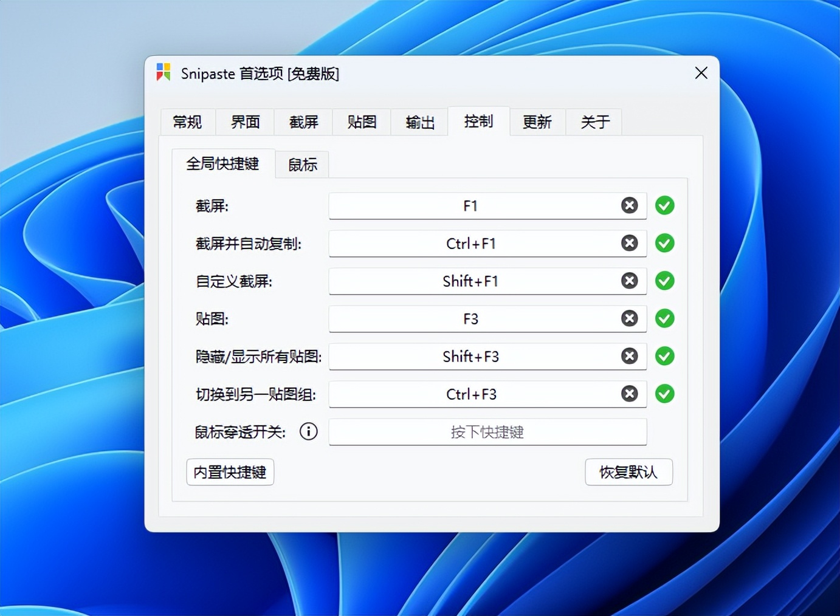Click the green check beside the 贴图 hotkey

tap(664, 318)
